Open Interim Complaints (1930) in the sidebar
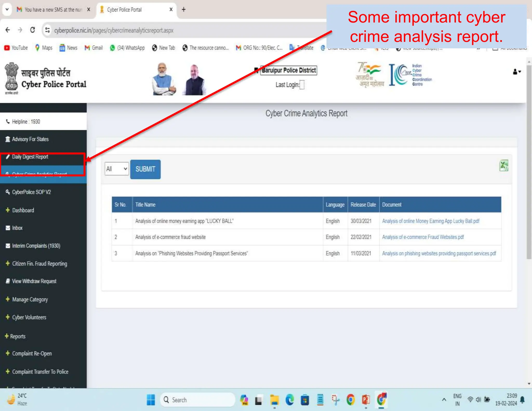Screen dimensions: 532x411 click(x=36, y=246)
